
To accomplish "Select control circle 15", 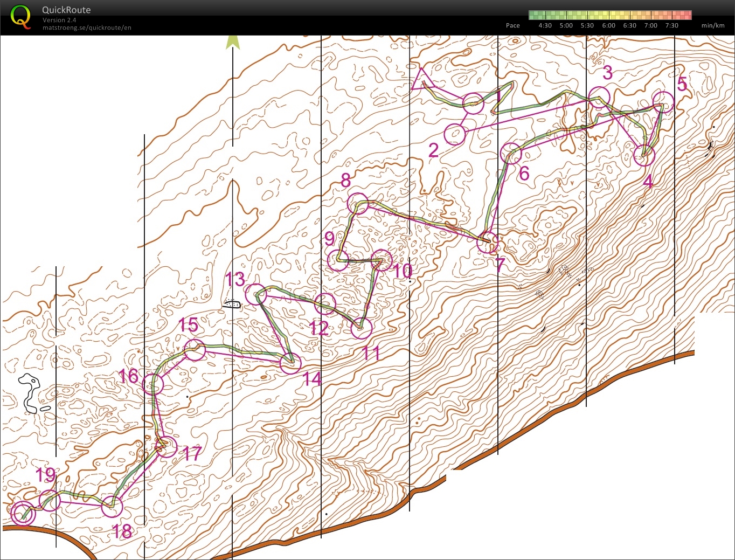I will tap(195, 350).
